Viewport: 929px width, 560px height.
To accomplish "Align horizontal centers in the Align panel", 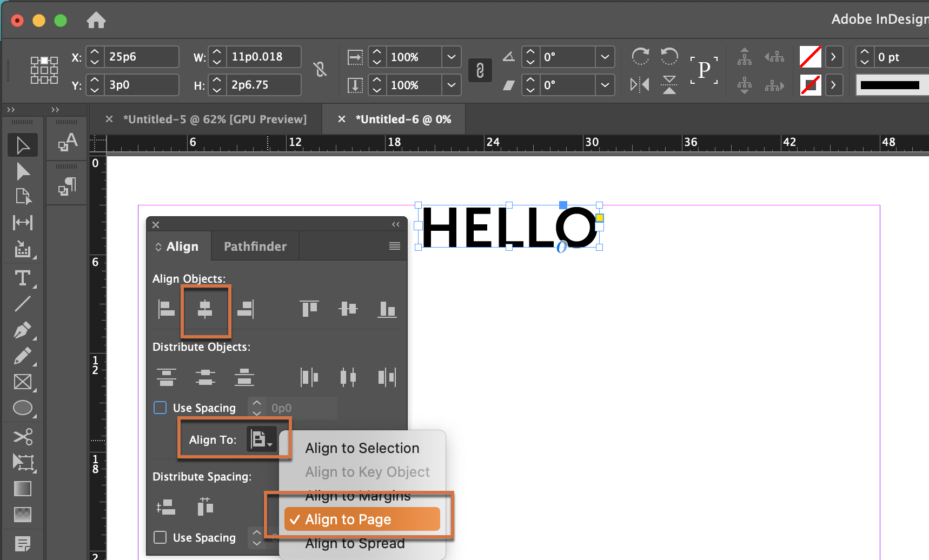I will click(205, 311).
